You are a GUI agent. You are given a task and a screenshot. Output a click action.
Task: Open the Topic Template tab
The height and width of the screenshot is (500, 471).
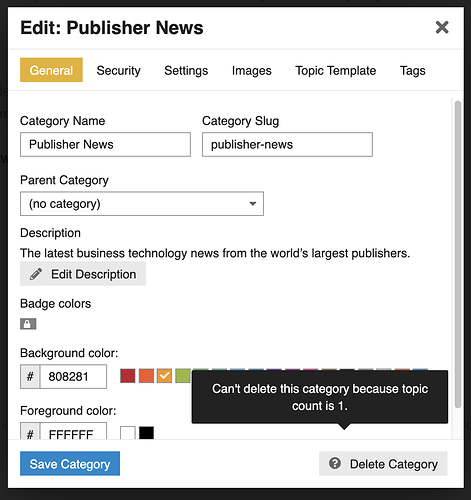pos(336,70)
